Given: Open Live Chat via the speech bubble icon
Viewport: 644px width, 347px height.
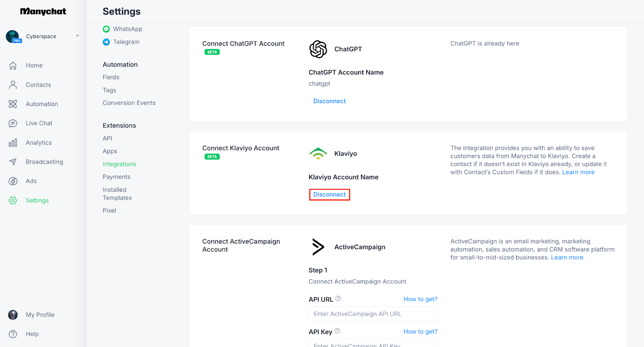Looking at the screenshot, I should [13, 123].
